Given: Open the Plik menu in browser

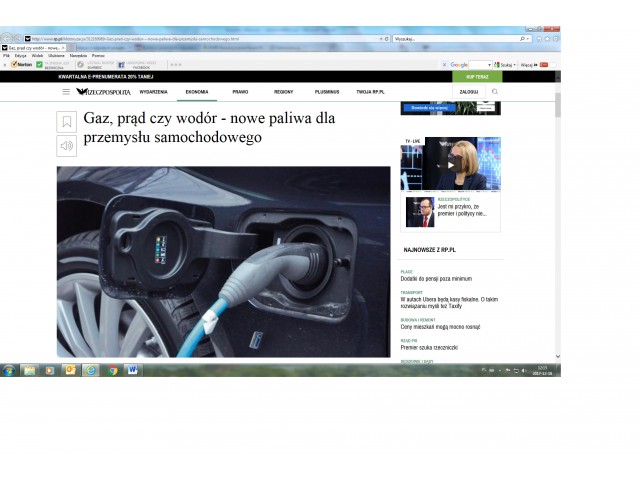Looking at the screenshot, I should 6,55.
